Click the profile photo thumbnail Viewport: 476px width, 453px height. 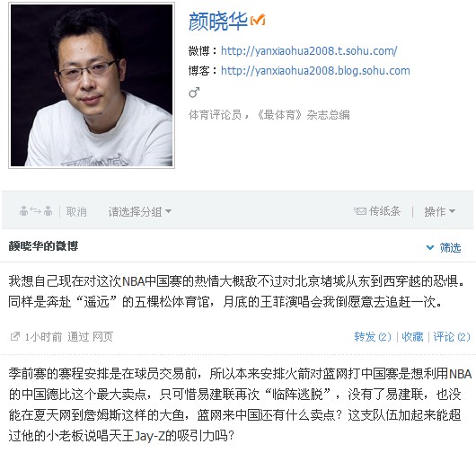click(x=92, y=85)
